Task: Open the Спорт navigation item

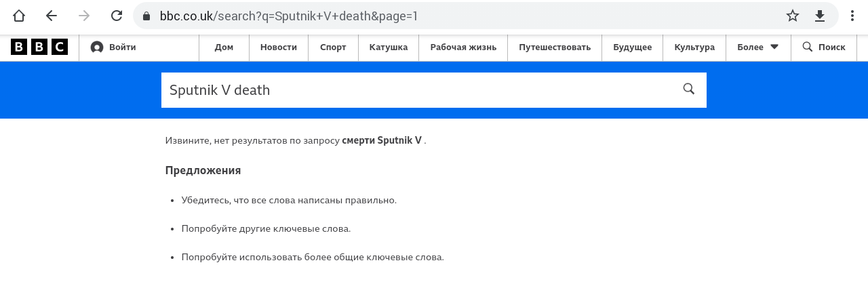Action: pyautogui.click(x=333, y=47)
